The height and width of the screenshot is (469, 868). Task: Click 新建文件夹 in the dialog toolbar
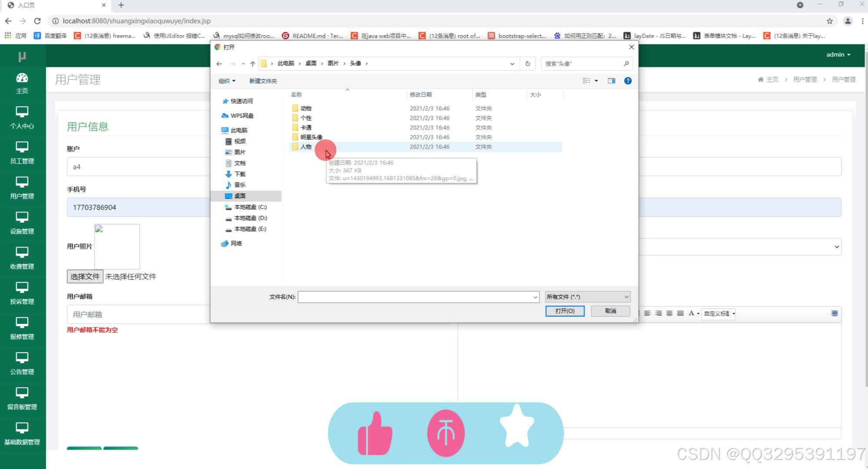[x=263, y=81]
